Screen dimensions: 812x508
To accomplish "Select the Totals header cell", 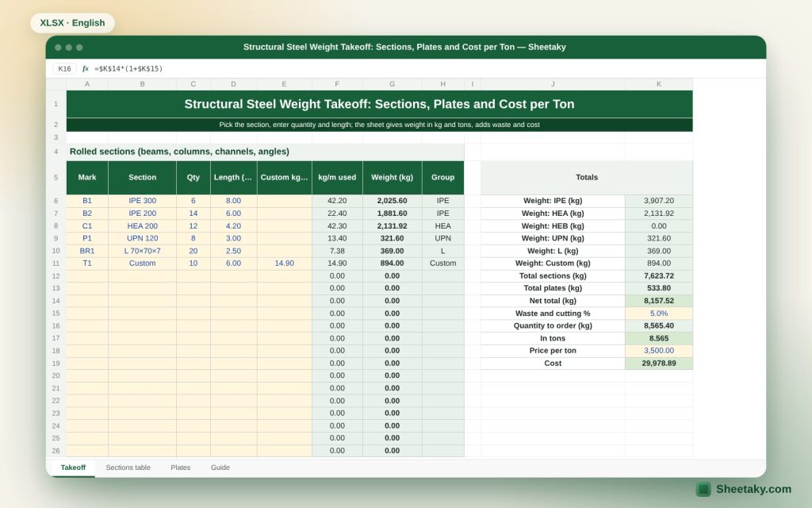I will (x=587, y=177).
